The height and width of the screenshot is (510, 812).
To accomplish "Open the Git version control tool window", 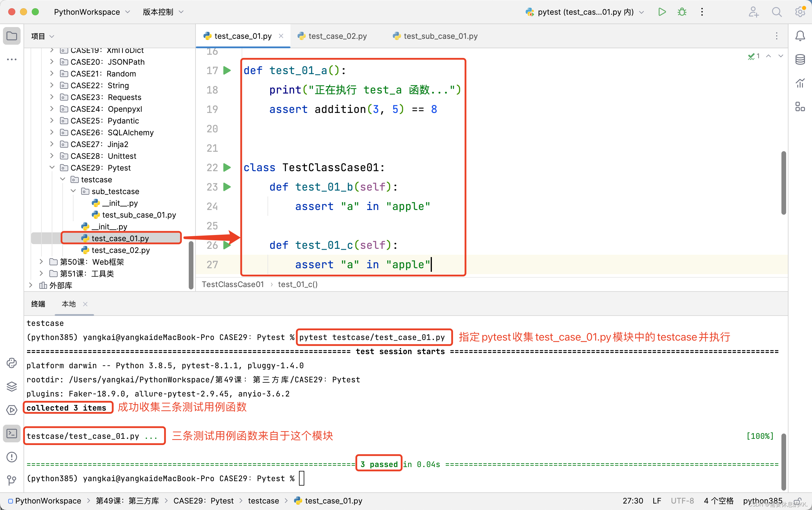I will tap(12, 480).
